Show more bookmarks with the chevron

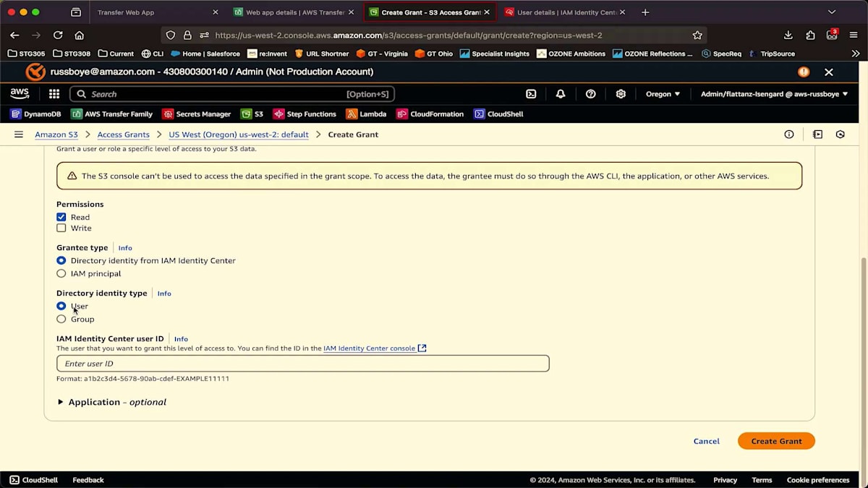point(856,53)
